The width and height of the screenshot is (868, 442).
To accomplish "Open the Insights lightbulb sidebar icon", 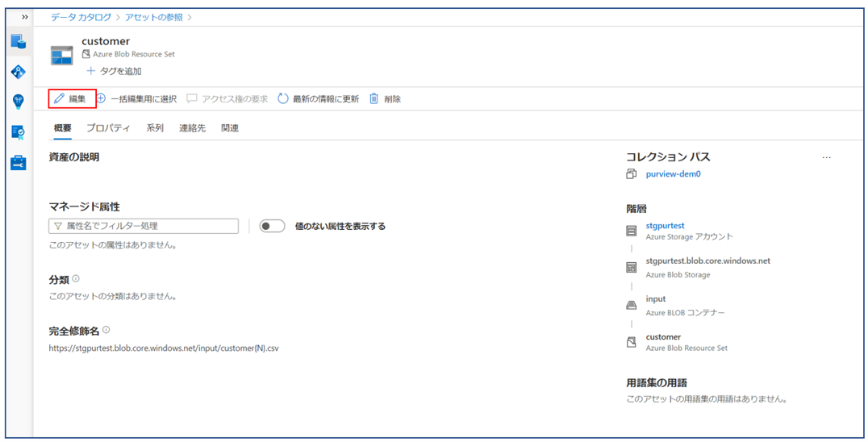I will (x=19, y=102).
